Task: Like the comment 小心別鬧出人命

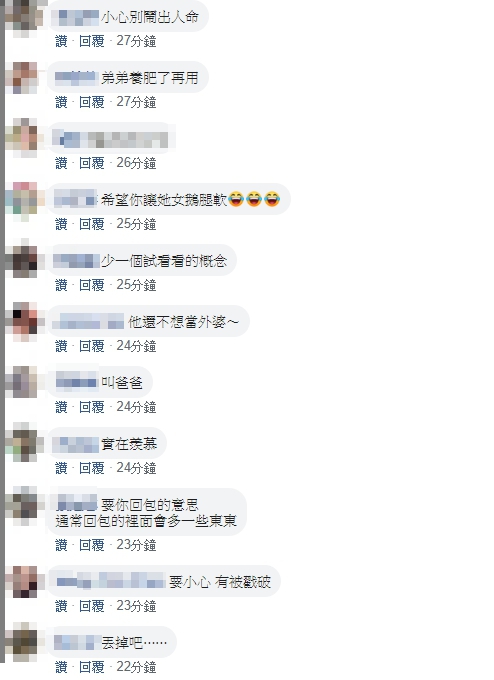Action: tap(62, 41)
